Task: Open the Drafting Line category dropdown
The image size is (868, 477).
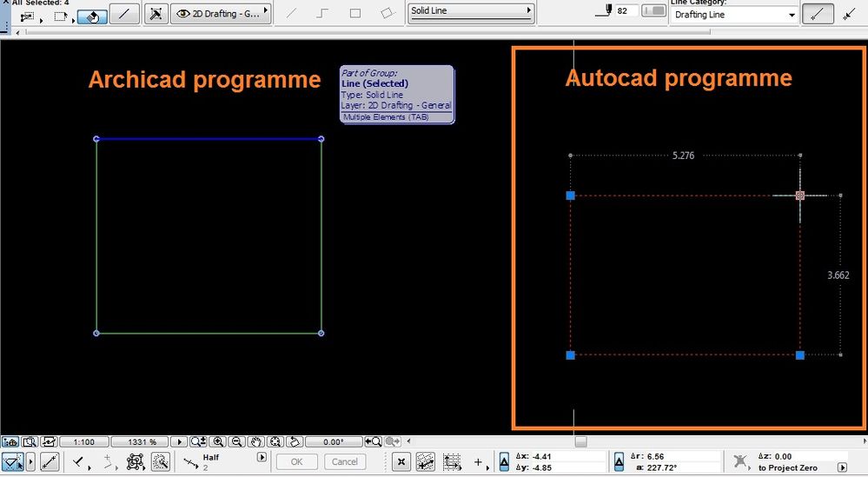Action: pos(734,15)
